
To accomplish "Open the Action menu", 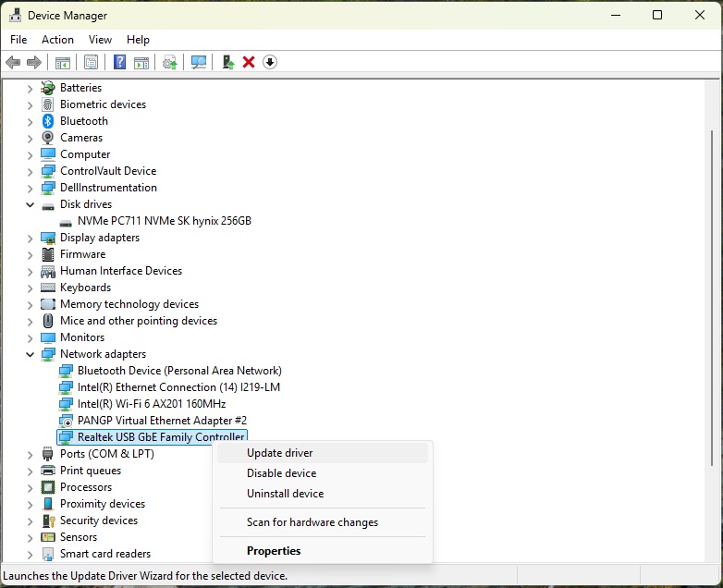I will pyautogui.click(x=57, y=40).
